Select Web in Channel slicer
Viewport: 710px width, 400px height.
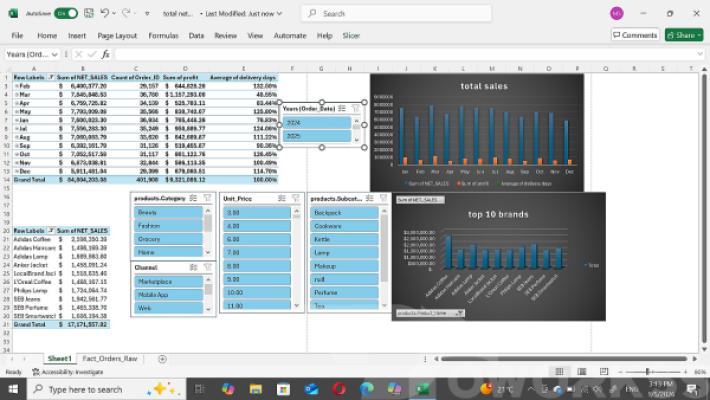coord(168,308)
